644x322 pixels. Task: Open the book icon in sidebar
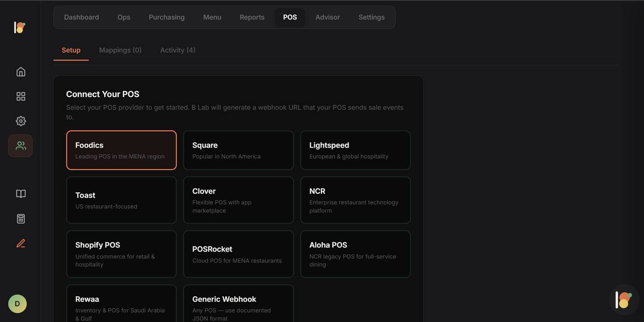[x=21, y=194]
